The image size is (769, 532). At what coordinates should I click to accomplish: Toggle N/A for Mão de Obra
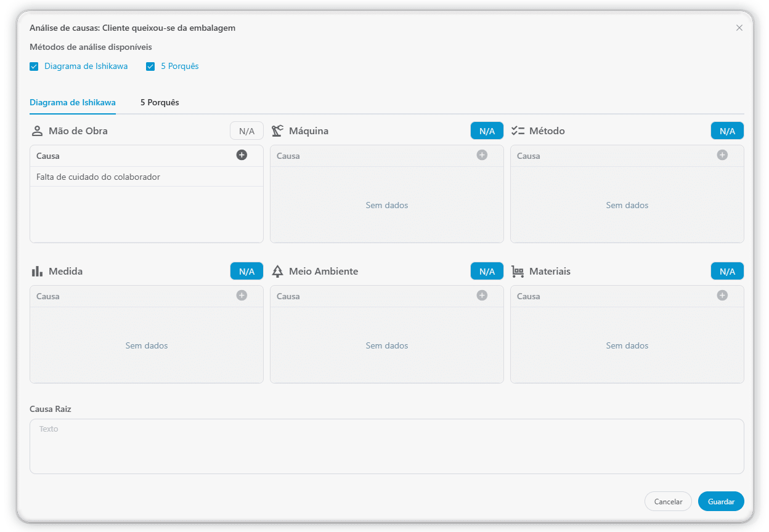(246, 131)
